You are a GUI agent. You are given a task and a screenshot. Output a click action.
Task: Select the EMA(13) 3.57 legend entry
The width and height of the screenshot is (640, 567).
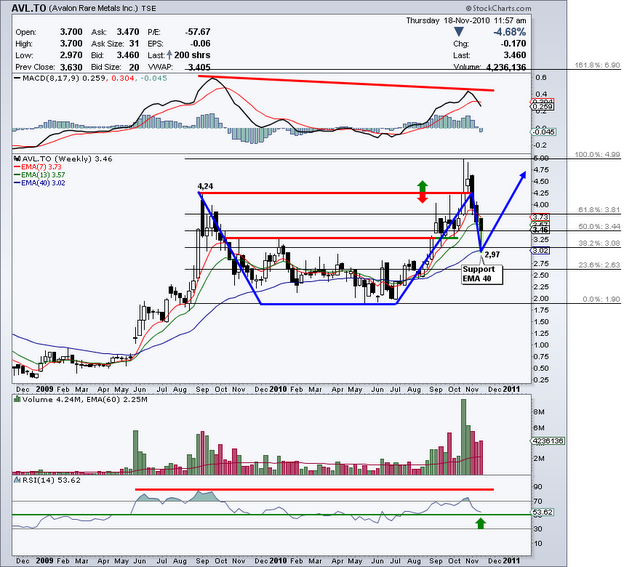pyautogui.click(x=39, y=175)
